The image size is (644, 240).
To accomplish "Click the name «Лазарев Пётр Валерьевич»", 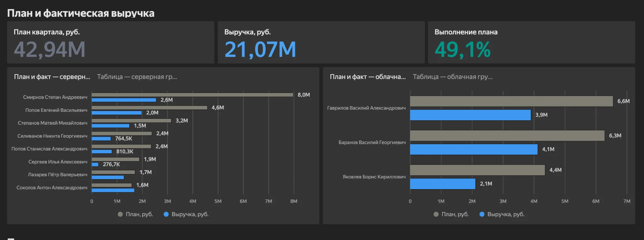I will pos(58,175).
